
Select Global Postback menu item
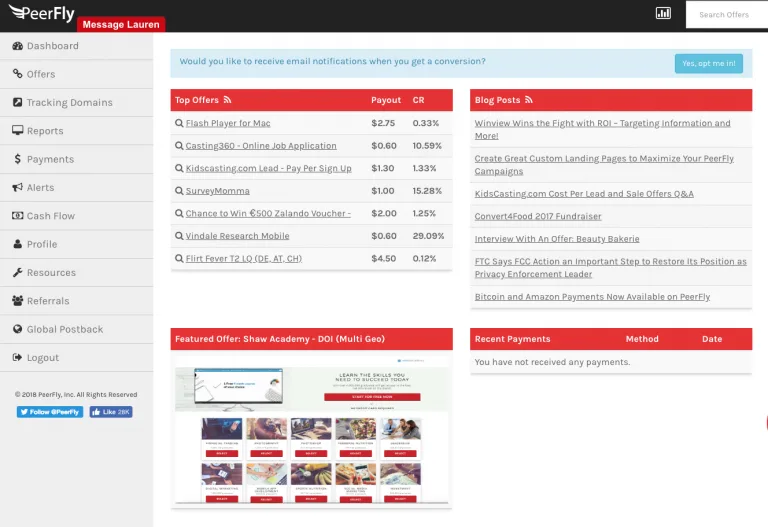coord(76,329)
